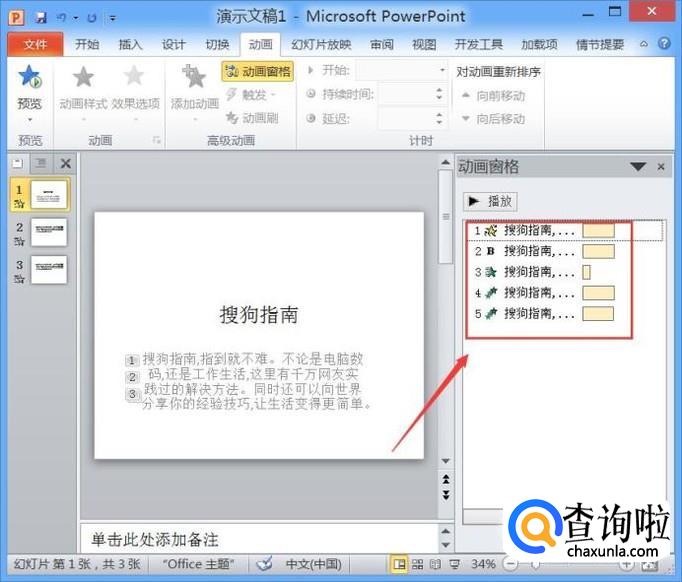
Task: Open the 文件 File tab
Action: [x=35, y=44]
